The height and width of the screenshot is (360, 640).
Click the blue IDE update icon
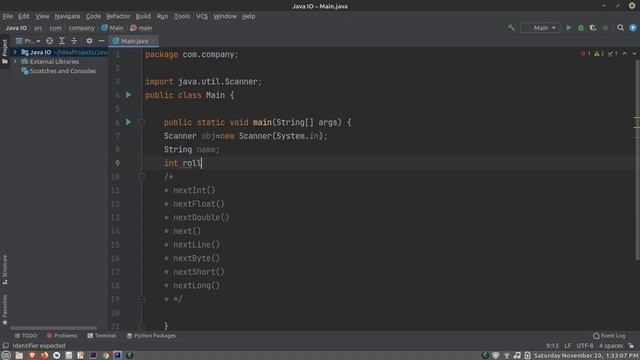(633, 28)
